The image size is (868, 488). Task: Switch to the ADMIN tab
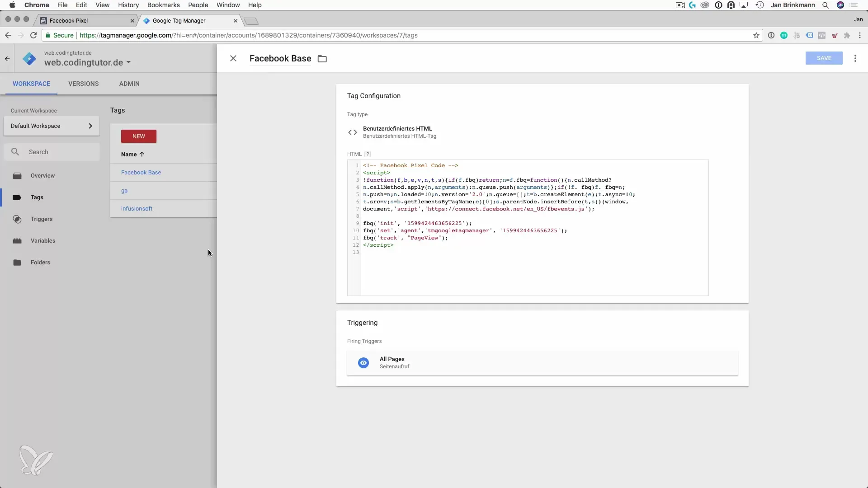(129, 84)
